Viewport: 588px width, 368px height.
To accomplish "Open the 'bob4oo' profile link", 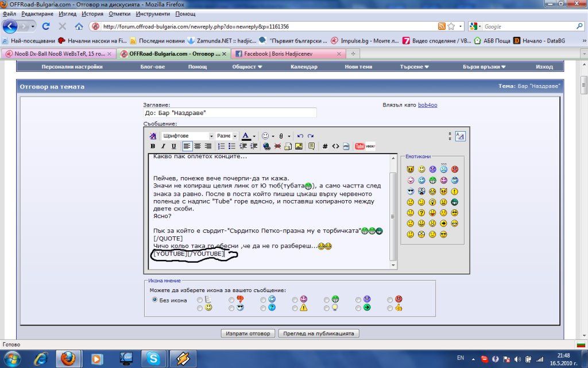I will pyautogui.click(x=427, y=105).
